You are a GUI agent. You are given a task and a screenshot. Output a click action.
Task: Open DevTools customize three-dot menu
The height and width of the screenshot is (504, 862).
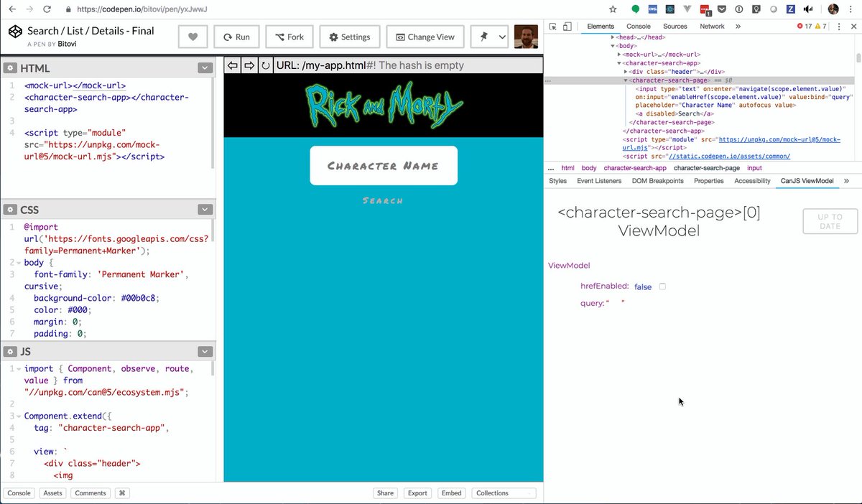[839, 27]
